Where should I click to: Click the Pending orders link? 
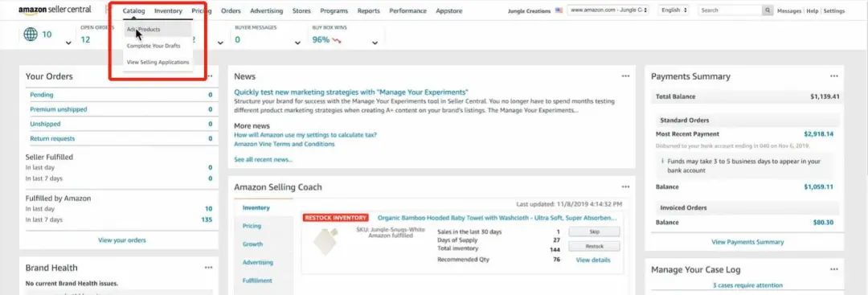42,95
